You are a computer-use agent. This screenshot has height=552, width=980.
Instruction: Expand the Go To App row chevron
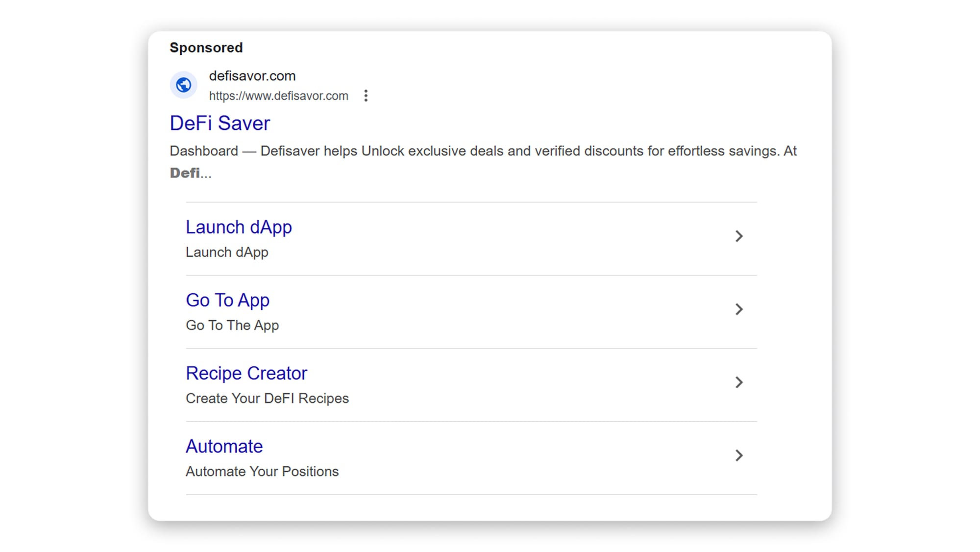coord(739,309)
